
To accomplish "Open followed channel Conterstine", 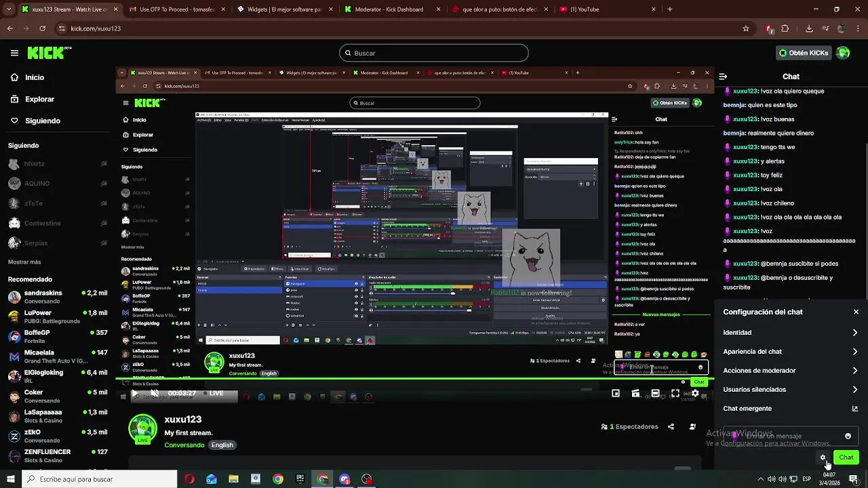I will [x=58, y=223].
